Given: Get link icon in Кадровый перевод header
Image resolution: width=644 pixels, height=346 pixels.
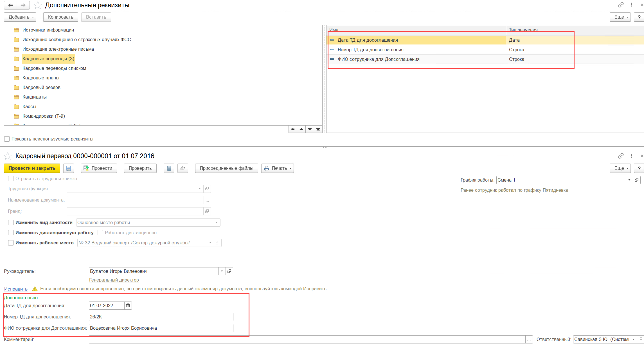Looking at the screenshot, I should 621,156.
